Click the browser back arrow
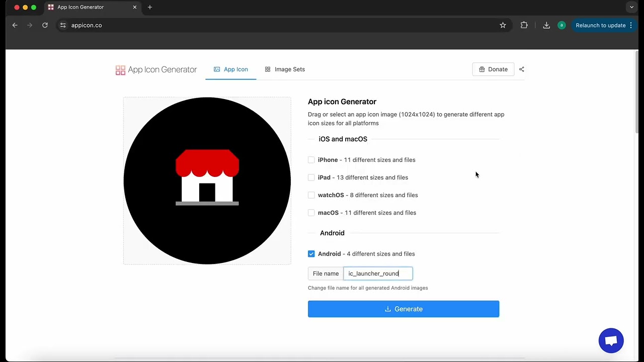 coord(15,25)
